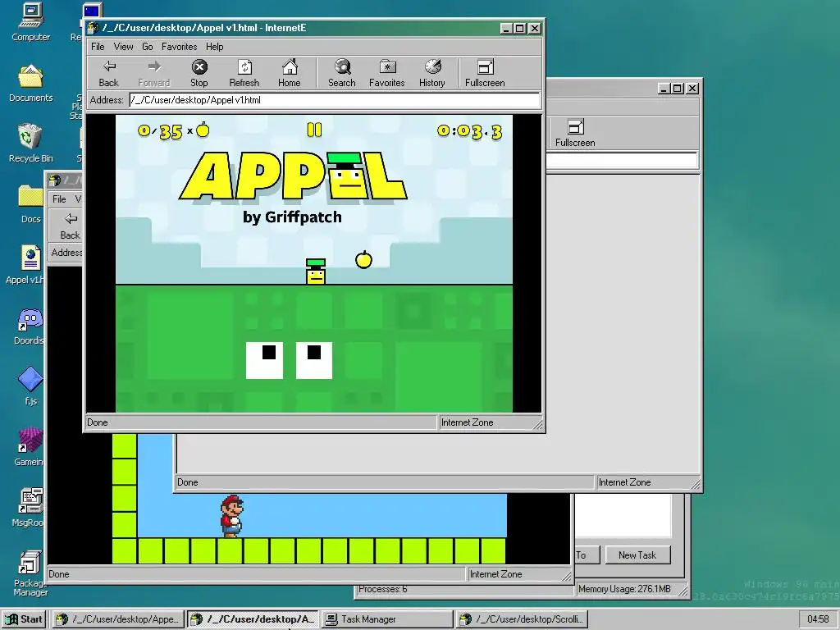Click Internet Zone in the middle window status bar
This screenshot has width=840, height=630.
624,482
